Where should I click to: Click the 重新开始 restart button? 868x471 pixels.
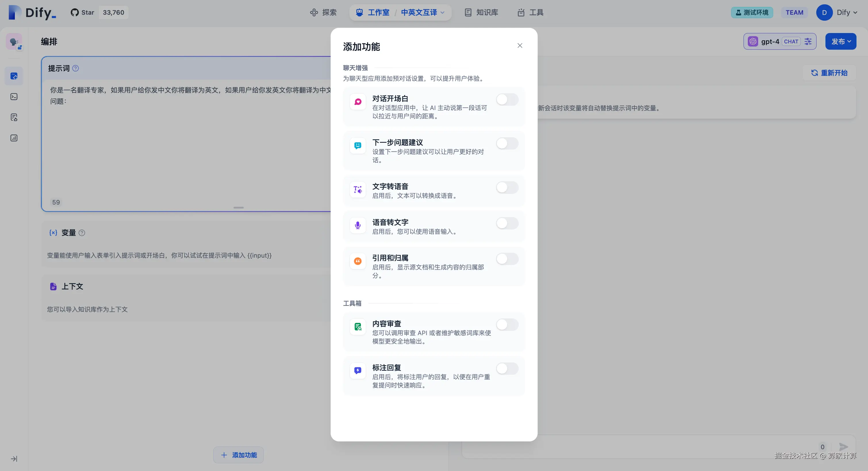(829, 73)
